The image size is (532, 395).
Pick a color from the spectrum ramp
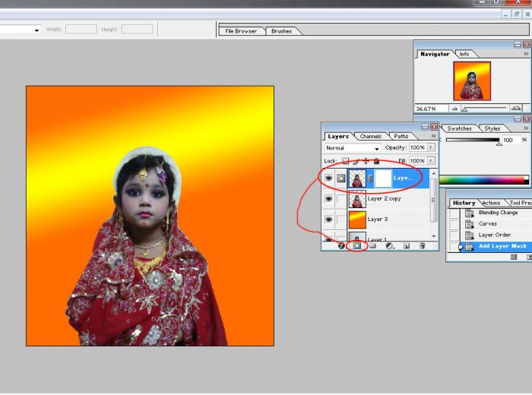tap(484, 180)
